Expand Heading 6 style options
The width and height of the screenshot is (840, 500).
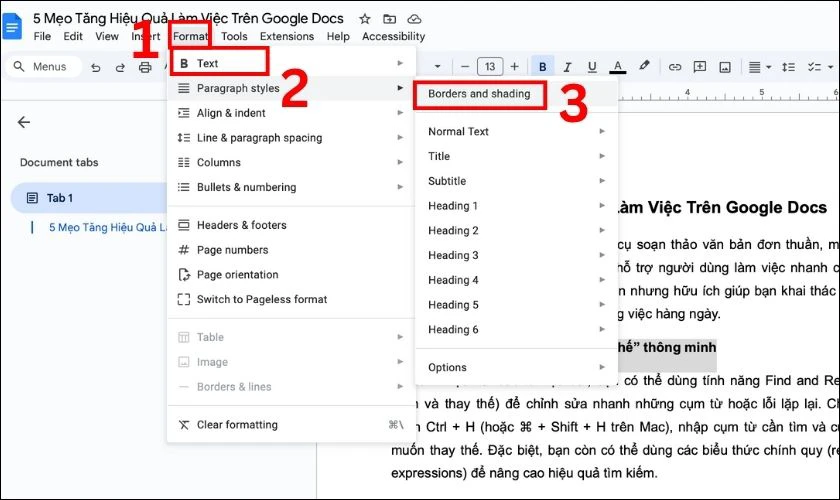click(516, 329)
